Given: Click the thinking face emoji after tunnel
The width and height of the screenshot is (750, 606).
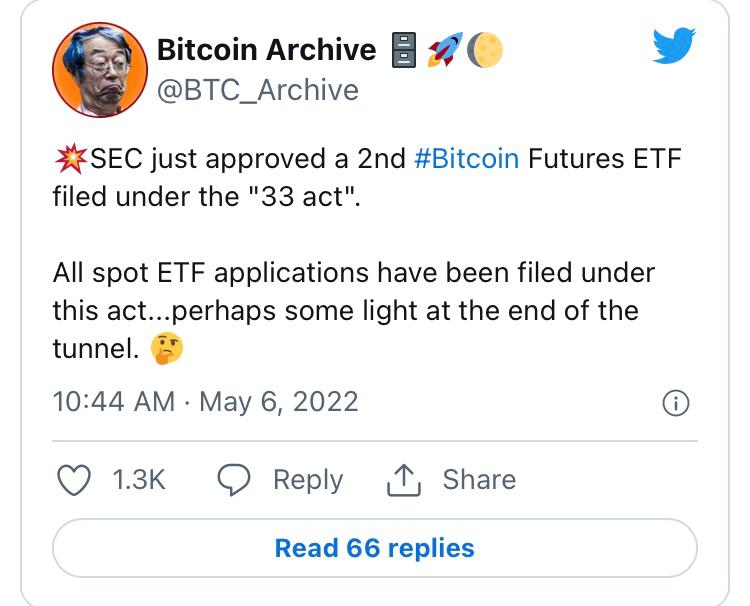Looking at the screenshot, I should (x=165, y=348).
